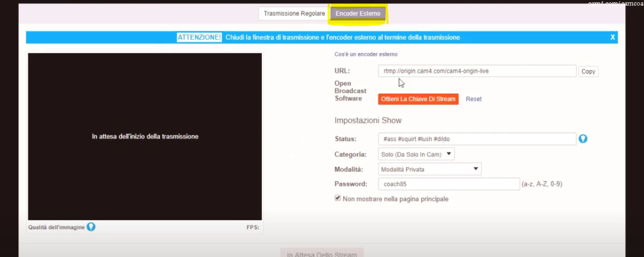
Task: Expand the Modalità dropdown menu
Action: click(x=430, y=169)
